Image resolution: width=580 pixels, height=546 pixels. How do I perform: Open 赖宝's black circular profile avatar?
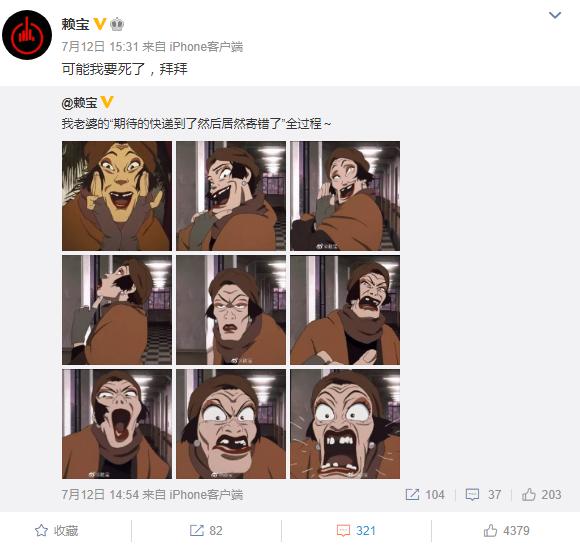coord(27,35)
